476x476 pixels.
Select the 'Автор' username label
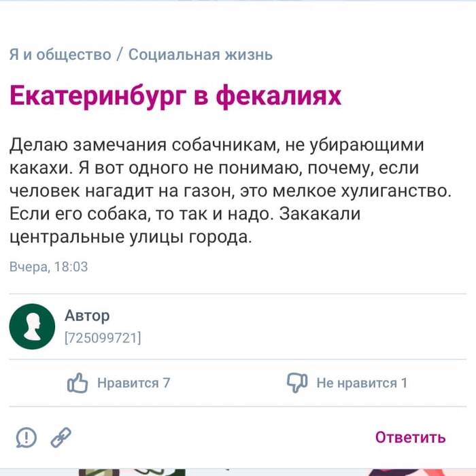[87, 316]
